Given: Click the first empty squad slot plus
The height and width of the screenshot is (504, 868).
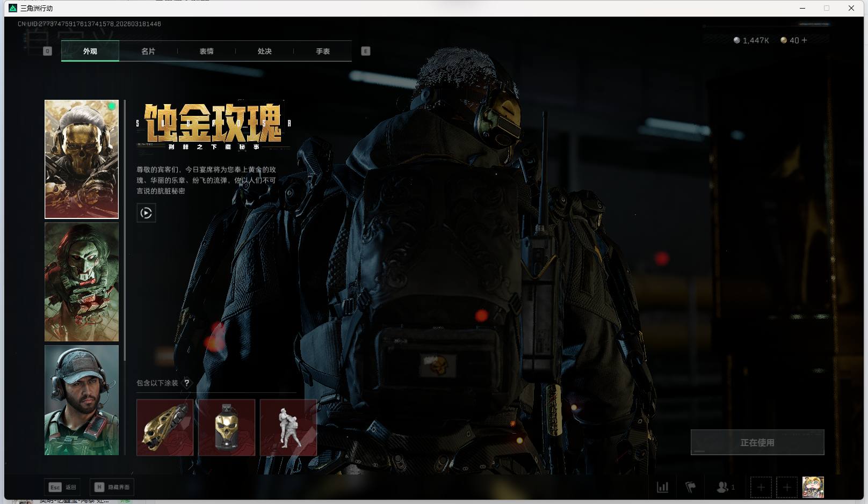Looking at the screenshot, I should pos(761,487).
